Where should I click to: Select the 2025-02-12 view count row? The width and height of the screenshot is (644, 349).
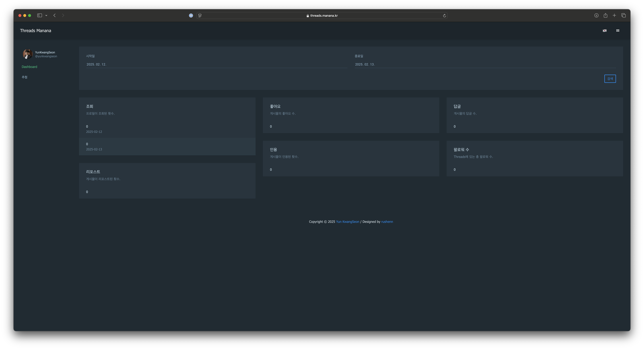point(167,129)
